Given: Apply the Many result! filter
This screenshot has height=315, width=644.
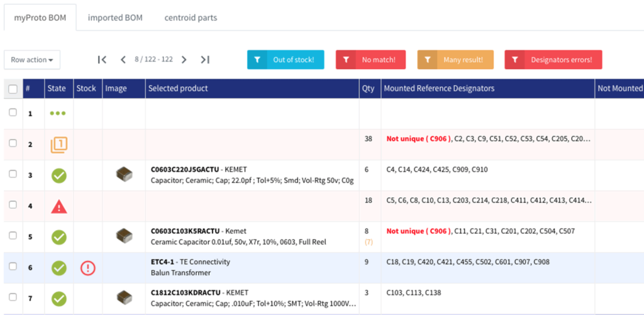Looking at the screenshot, I should pyautogui.click(x=455, y=60).
